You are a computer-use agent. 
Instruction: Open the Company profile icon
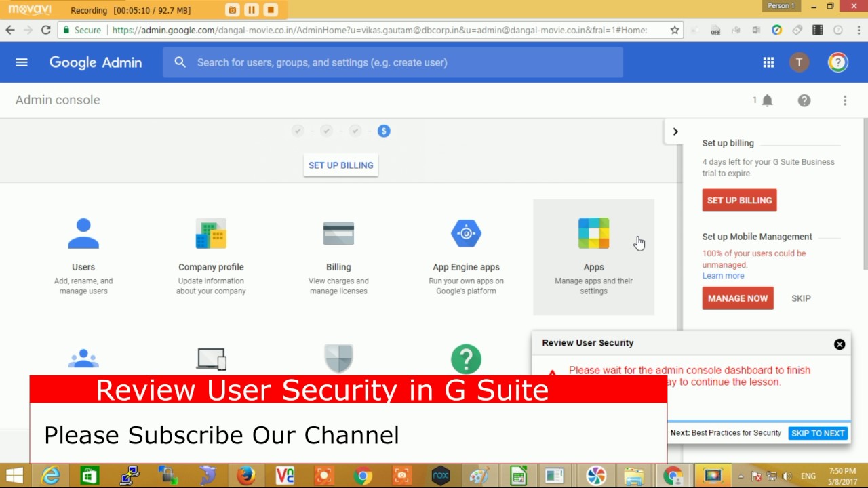(x=211, y=234)
